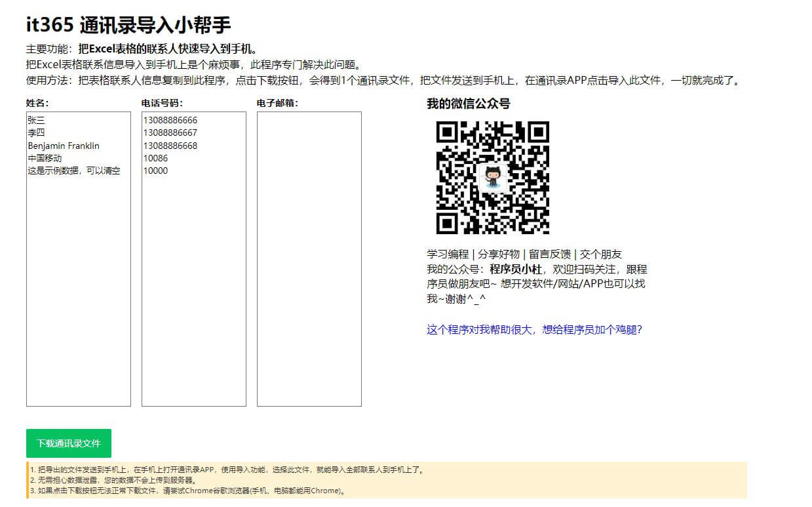Select the name 李四 in the names list
This screenshot has width=812, height=507.
coord(35,132)
